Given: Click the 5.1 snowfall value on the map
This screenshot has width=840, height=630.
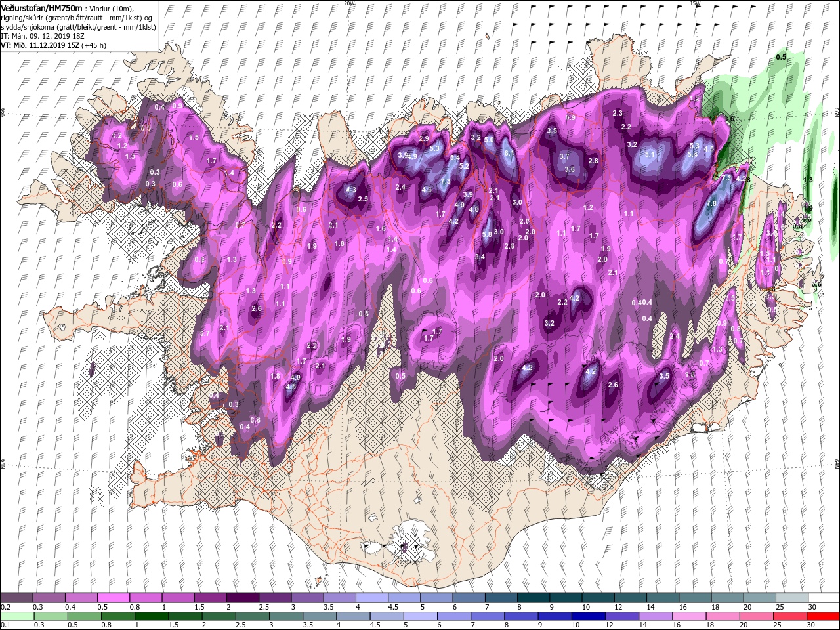Looking at the screenshot, I should point(650,154).
